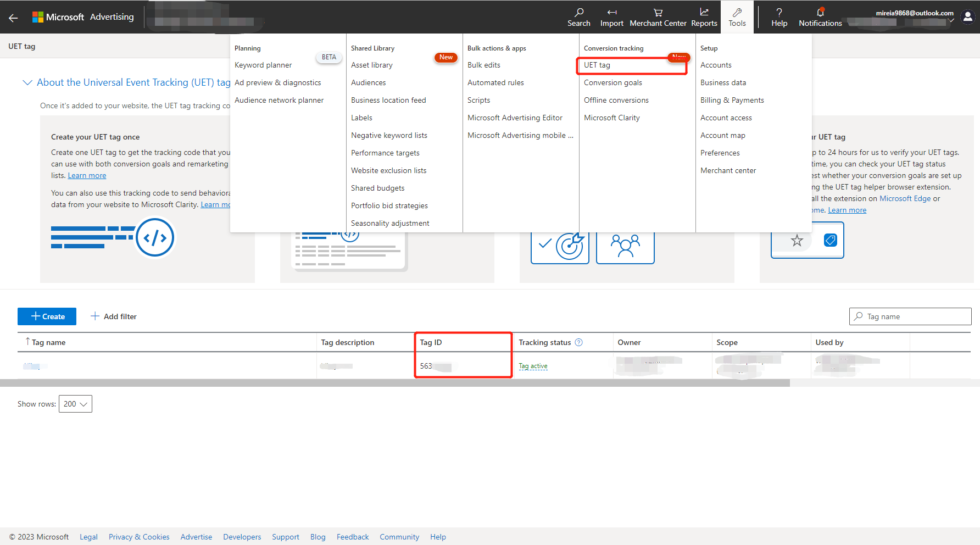Open Accounts under Setup
The image size is (980, 545).
(716, 65)
